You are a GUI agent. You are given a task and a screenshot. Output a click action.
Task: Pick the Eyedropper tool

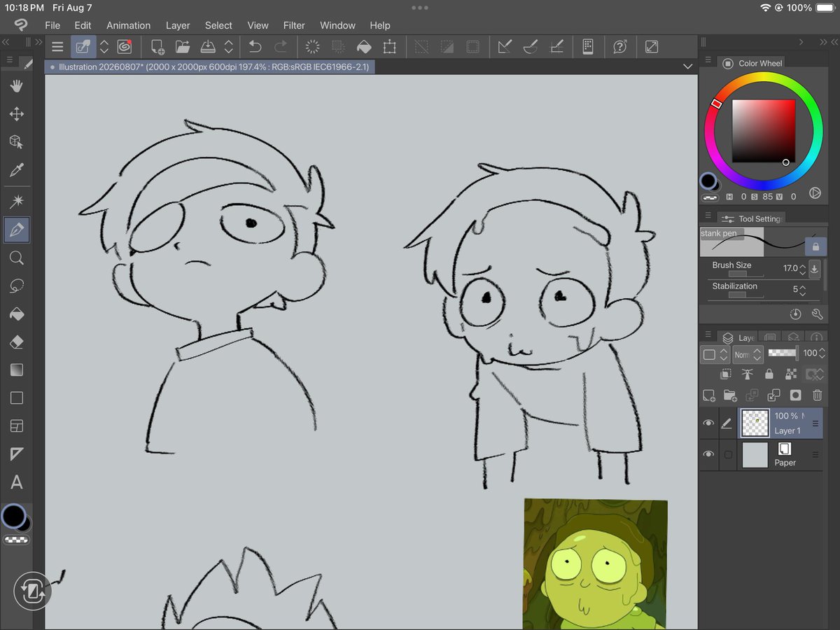pyautogui.click(x=17, y=171)
